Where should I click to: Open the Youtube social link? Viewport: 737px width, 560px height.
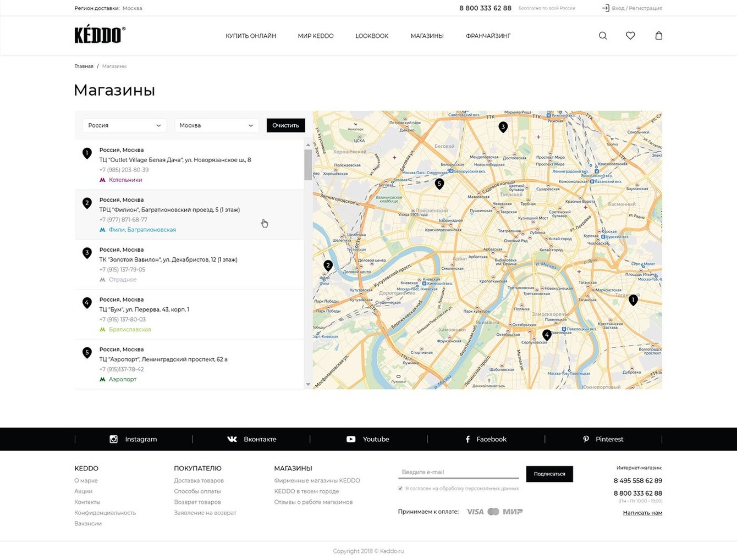368,439
